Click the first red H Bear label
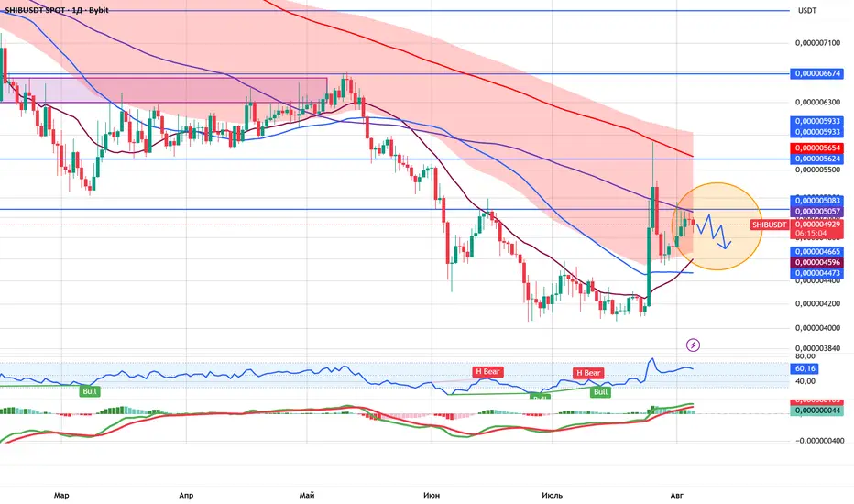 (x=487, y=372)
